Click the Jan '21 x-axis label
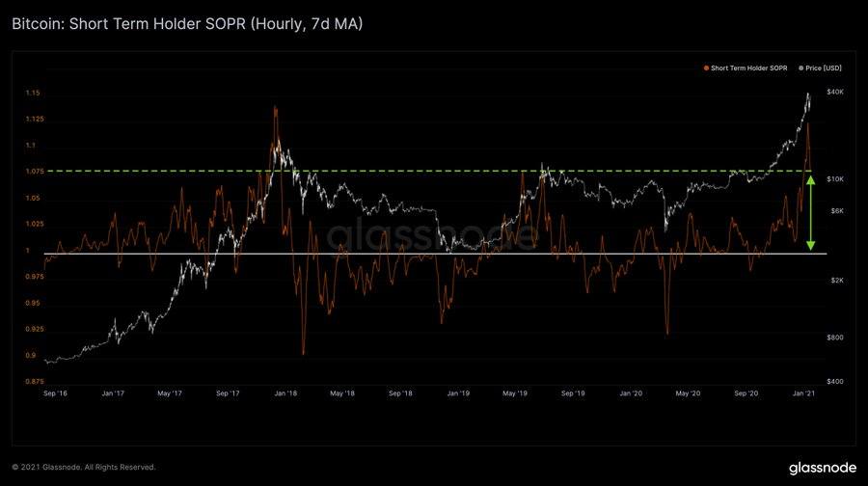The image size is (868, 486). click(803, 393)
